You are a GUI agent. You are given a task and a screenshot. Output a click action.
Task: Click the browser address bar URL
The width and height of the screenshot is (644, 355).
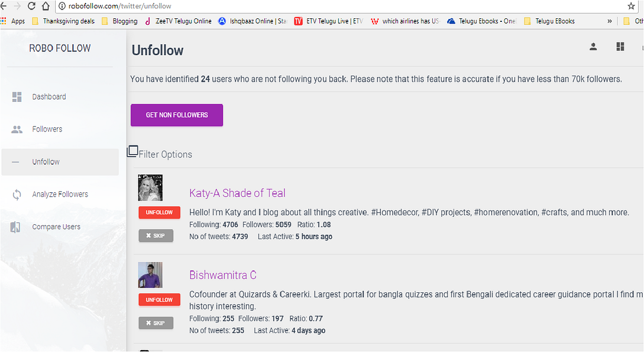click(x=120, y=6)
